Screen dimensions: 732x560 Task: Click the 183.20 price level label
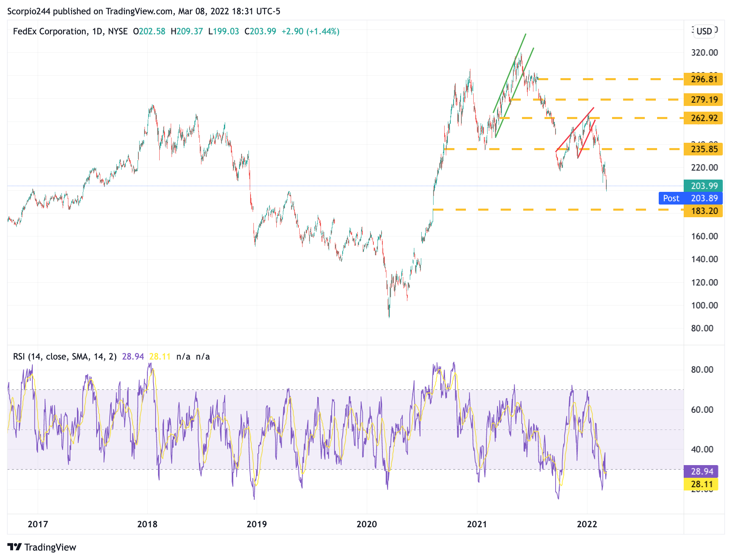(703, 211)
